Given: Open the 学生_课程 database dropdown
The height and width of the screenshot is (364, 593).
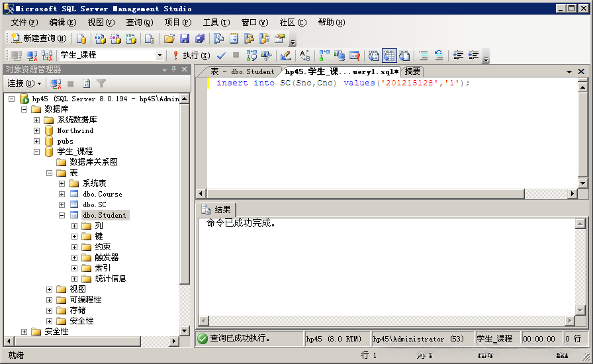Looking at the screenshot, I should point(160,56).
